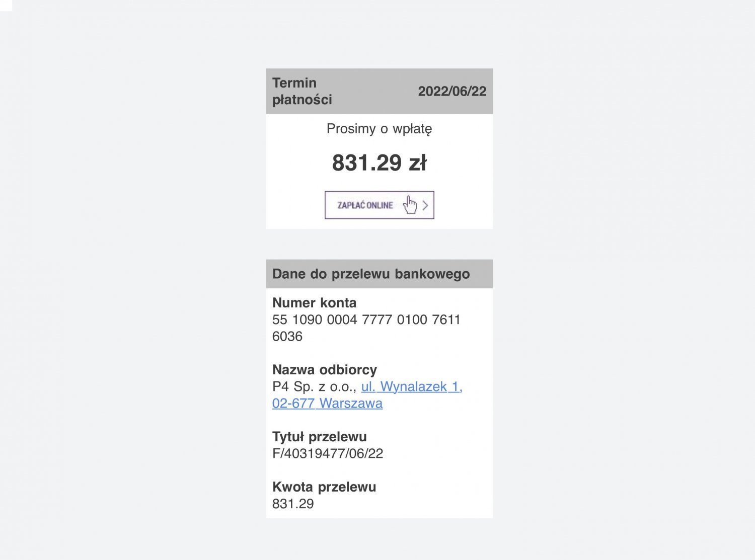The height and width of the screenshot is (560, 755).
Task: Click the Prosimy o wpłatę text
Action: [380, 129]
